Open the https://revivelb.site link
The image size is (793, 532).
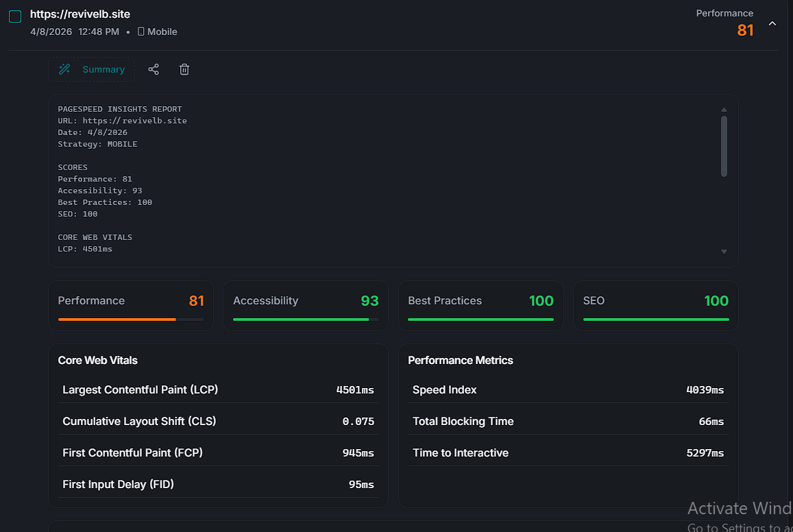[x=79, y=14]
